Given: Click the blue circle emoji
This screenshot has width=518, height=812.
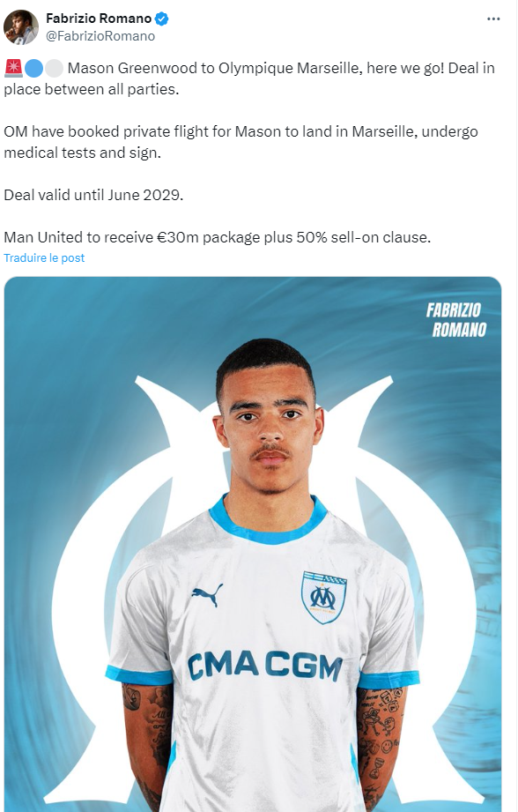Looking at the screenshot, I should coord(33,69).
